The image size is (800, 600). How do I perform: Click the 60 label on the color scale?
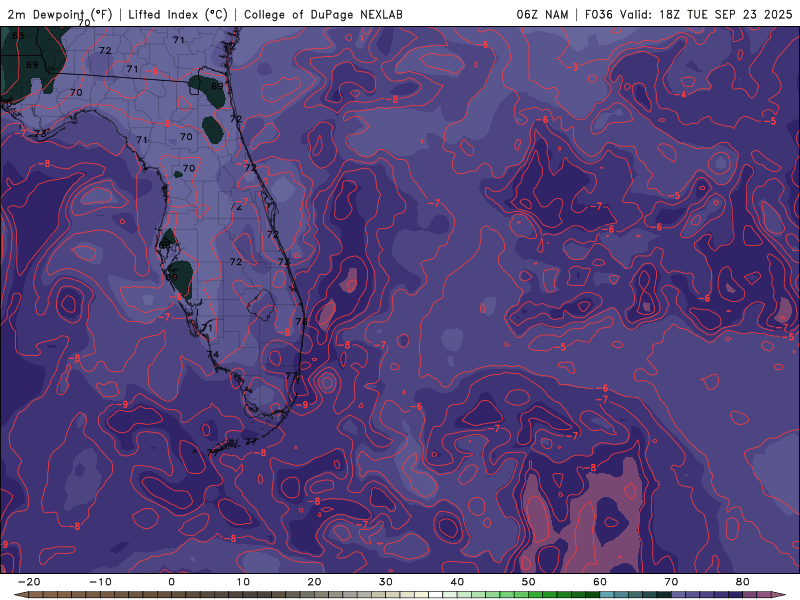600,582
